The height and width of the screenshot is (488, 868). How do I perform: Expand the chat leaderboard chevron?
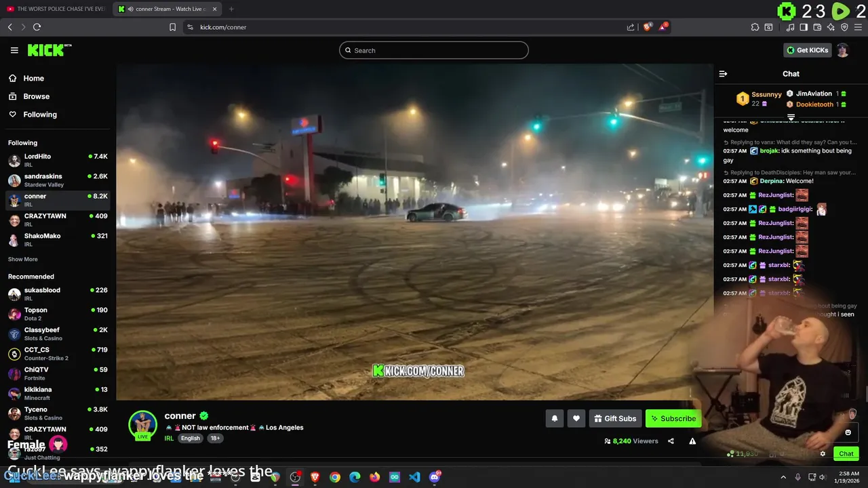791,117
